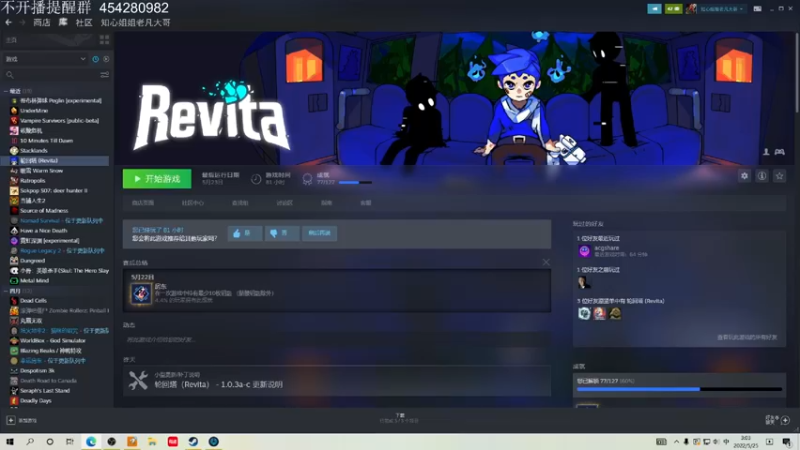The height and width of the screenshot is (450, 800).
Task: Collapse the 最近 games group
Action: [6, 91]
